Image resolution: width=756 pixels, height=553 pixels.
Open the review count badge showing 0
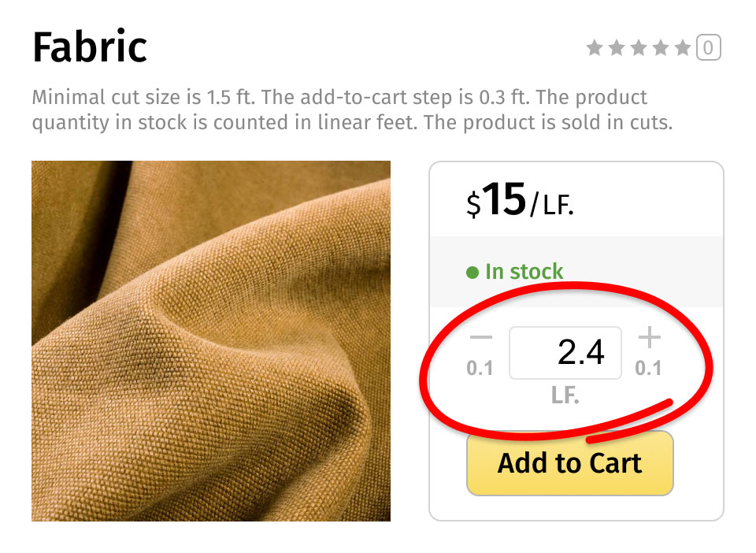coord(708,48)
